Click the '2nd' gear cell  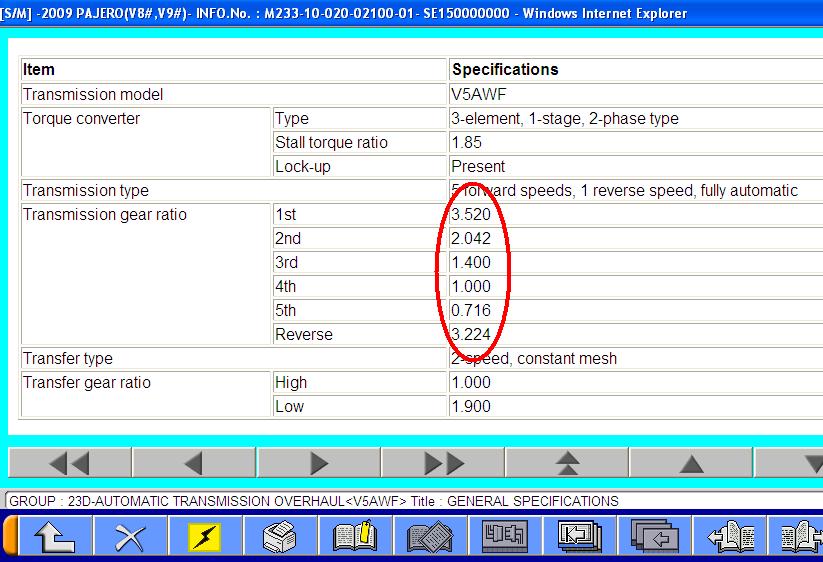pyautogui.click(x=360, y=238)
